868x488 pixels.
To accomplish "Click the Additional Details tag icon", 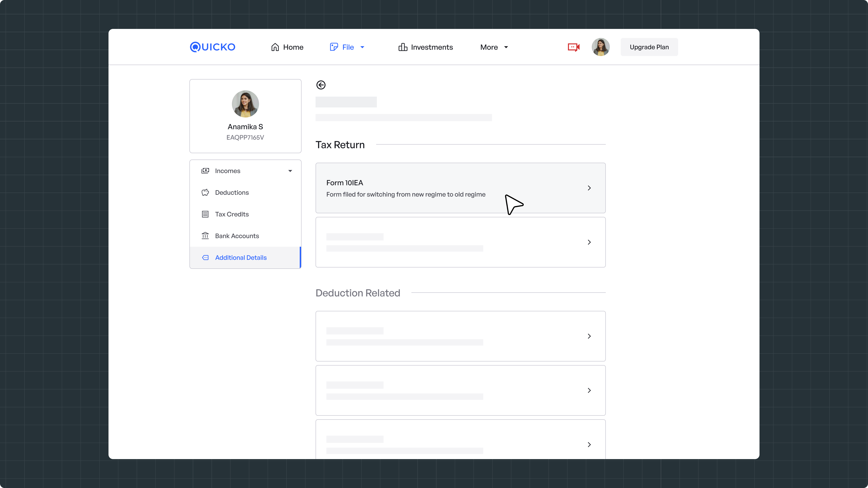I will (205, 258).
